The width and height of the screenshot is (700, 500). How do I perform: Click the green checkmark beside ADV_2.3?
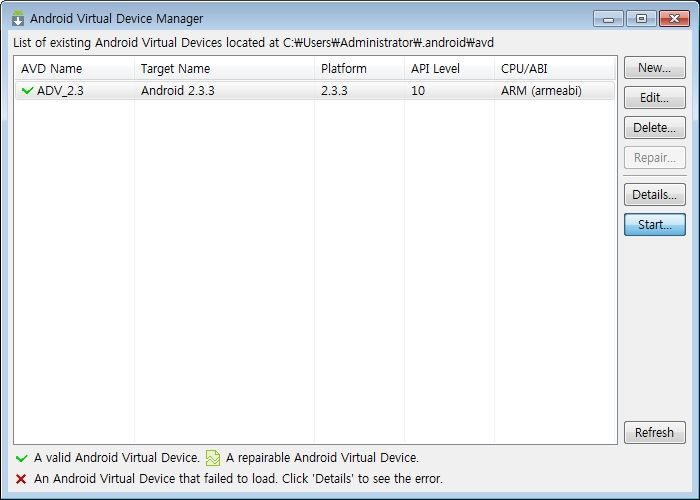(27, 91)
